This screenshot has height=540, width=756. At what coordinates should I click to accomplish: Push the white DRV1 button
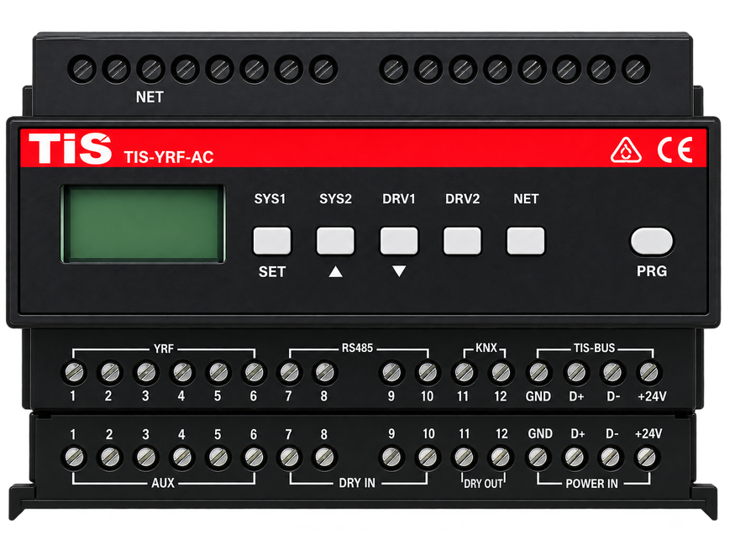click(x=399, y=240)
